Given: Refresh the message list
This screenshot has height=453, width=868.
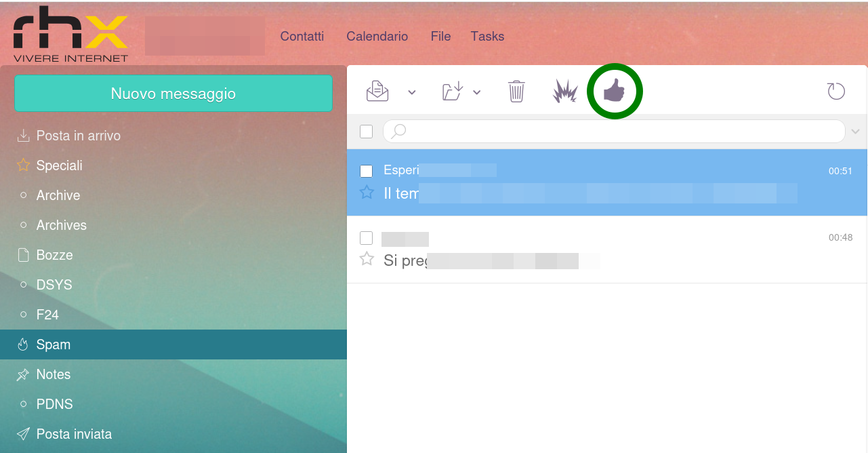Looking at the screenshot, I should tap(835, 90).
